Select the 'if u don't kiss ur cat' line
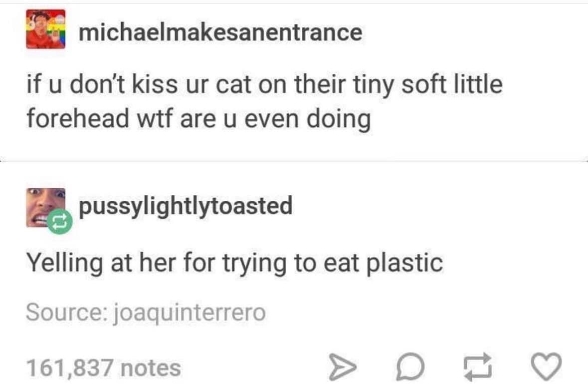 [x=264, y=84]
